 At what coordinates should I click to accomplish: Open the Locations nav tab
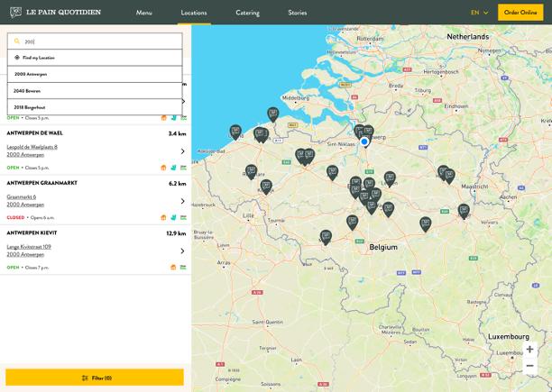[194, 13]
